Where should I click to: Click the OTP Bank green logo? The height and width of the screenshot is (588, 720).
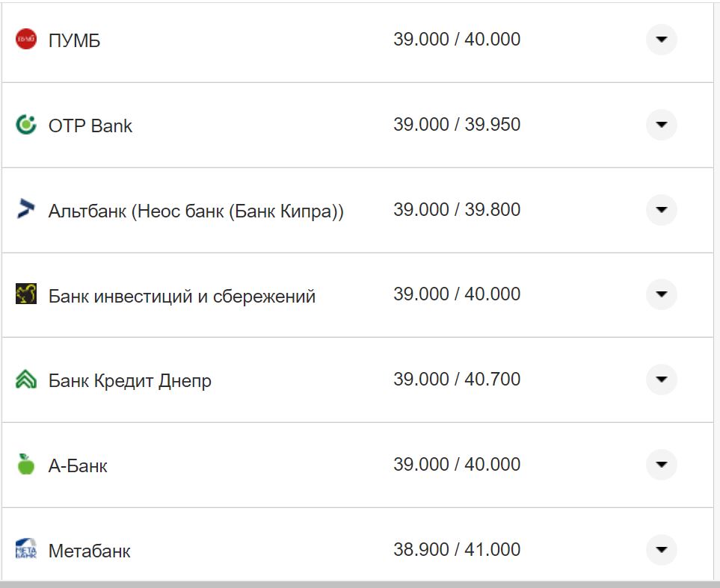26,125
